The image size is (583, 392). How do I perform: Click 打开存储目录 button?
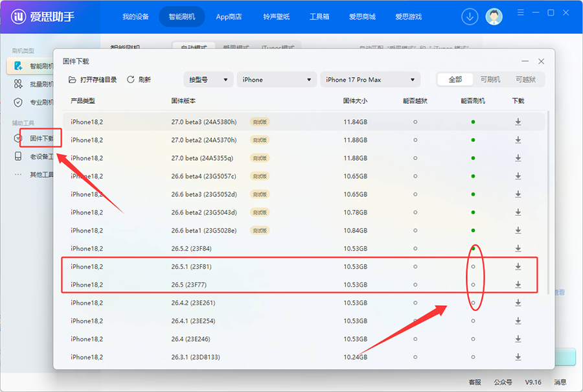pyautogui.click(x=93, y=80)
